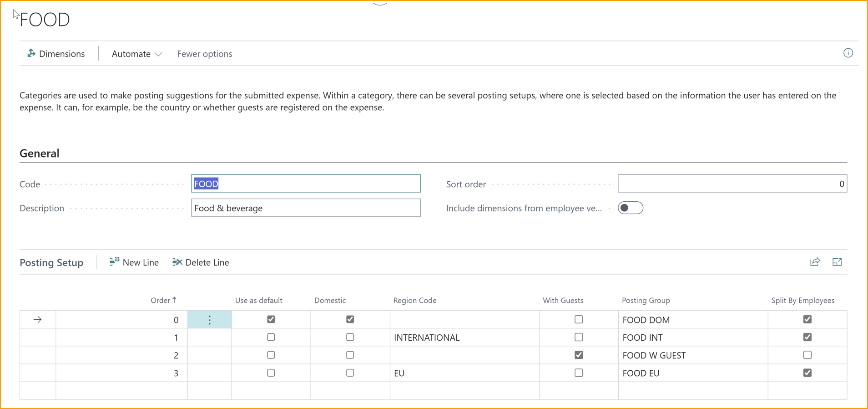Add a New Line to Posting Setup
Screen dimensions: 868x409
click(x=134, y=262)
